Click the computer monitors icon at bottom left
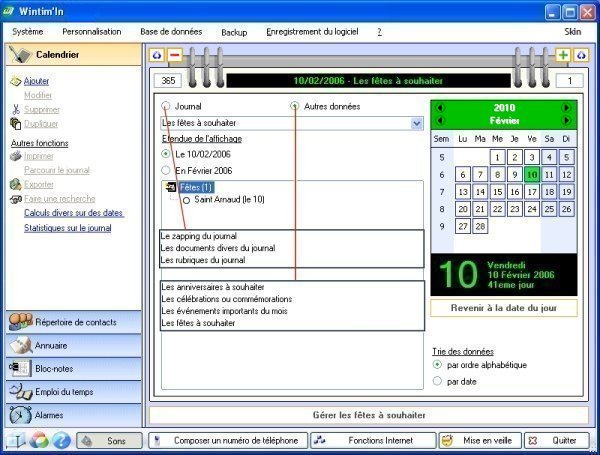The height and width of the screenshot is (455, 600). pyautogui.click(x=16, y=440)
